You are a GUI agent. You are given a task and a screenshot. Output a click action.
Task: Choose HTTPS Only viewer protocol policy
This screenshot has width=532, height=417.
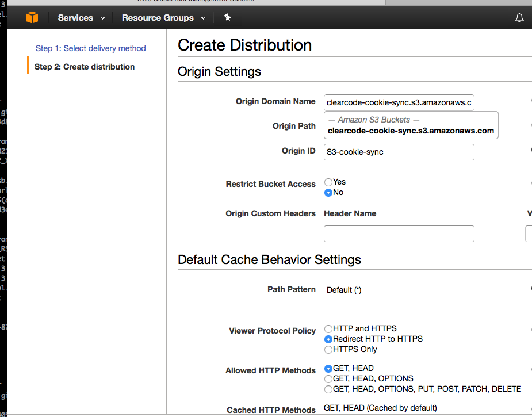pos(328,349)
